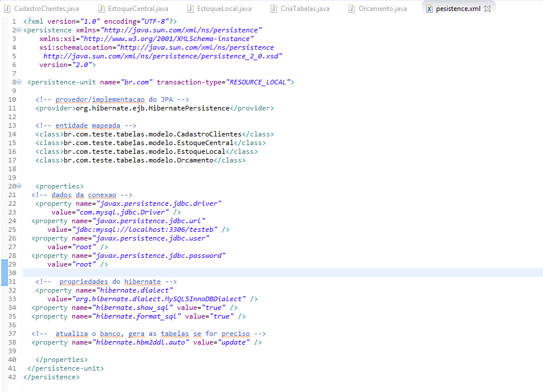This screenshot has height=392, width=543.
Task: Click the "javax.persistence.jdbc.driver" property name
Action: [x=159, y=204]
